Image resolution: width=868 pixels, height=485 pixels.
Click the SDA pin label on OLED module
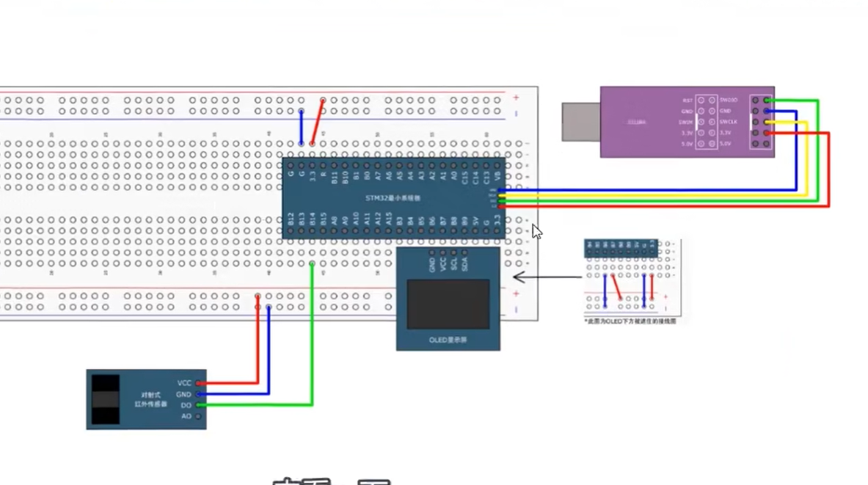(465, 262)
